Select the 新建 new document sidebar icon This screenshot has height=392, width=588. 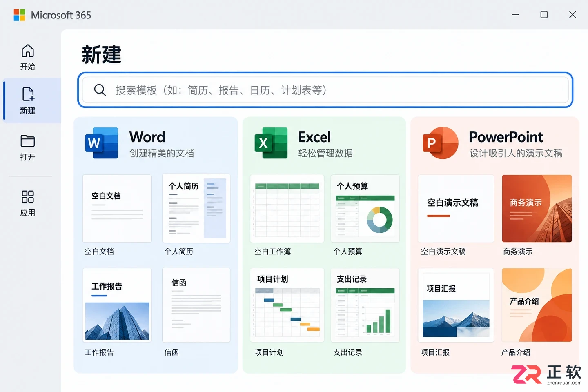click(28, 94)
